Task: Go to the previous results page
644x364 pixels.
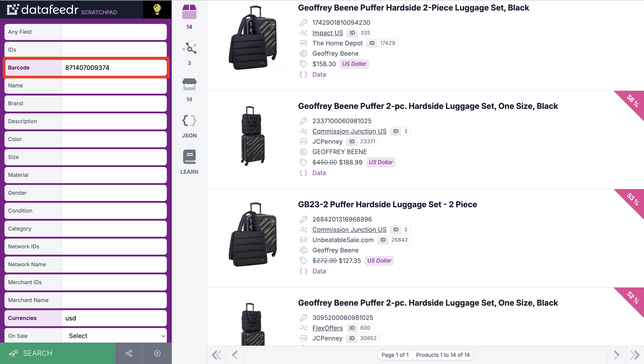Action: coord(235,355)
